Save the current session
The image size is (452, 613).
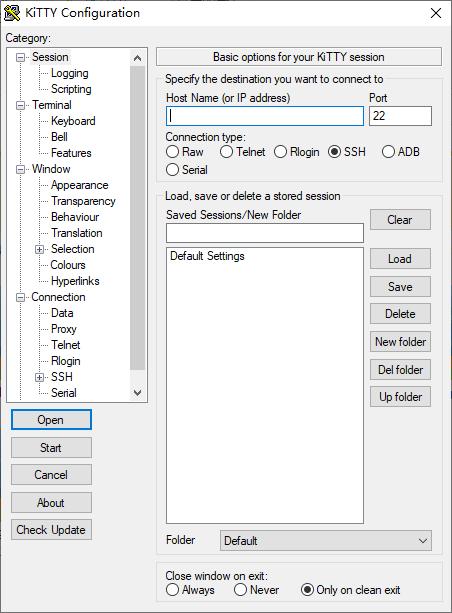[x=400, y=287]
